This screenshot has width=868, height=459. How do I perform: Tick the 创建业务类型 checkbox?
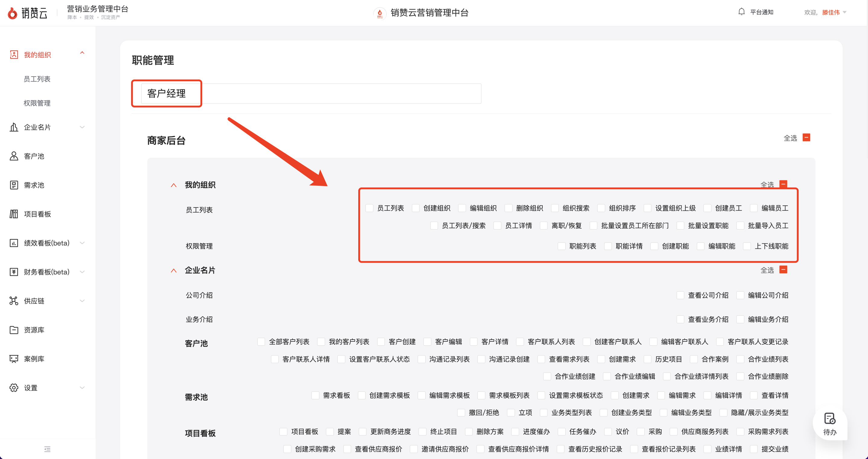click(x=604, y=412)
